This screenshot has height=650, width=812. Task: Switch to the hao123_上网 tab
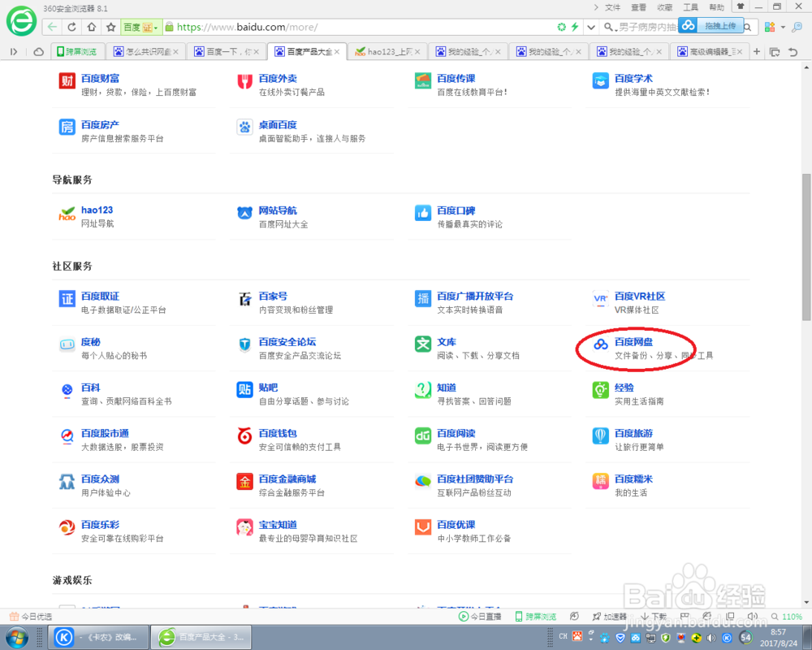(388, 51)
